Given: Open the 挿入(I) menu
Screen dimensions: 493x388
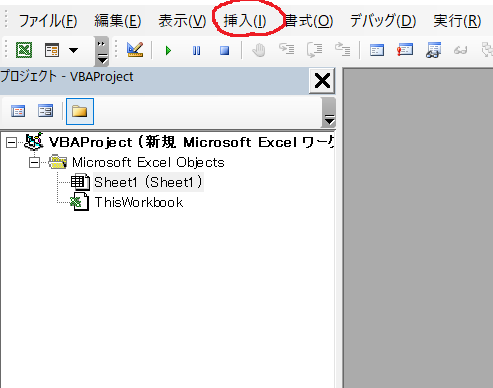Looking at the screenshot, I should [x=245, y=21].
